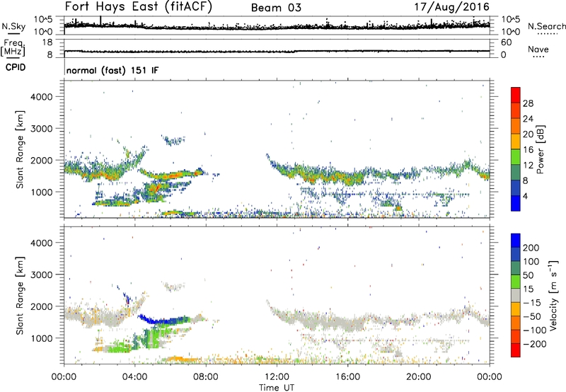Click the date 17/Aug/2016
Image resolution: width=566 pixels, height=392 pixels.
(x=451, y=7)
